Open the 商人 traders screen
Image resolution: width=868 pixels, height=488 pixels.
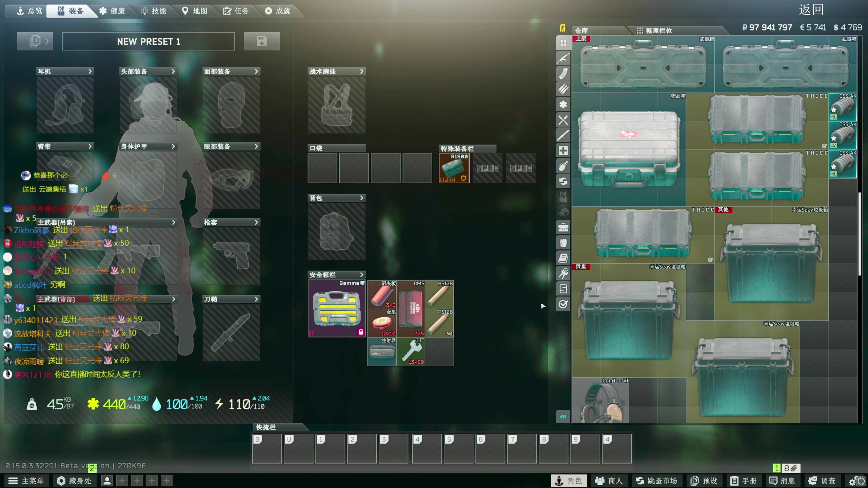coord(609,481)
